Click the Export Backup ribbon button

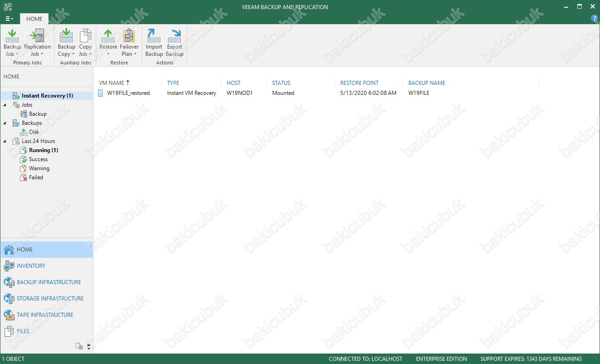click(174, 43)
